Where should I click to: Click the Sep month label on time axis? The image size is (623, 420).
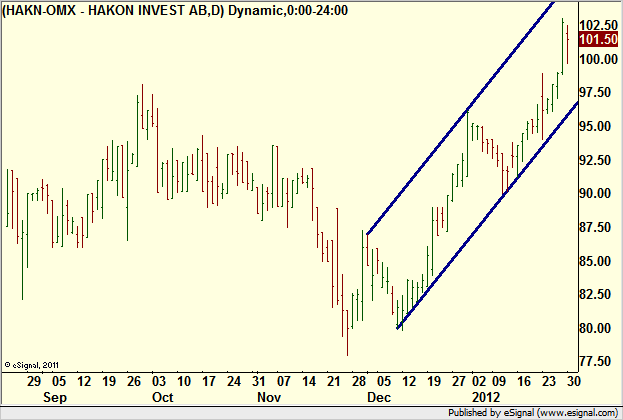pyautogui.click(x=55, y=397)
